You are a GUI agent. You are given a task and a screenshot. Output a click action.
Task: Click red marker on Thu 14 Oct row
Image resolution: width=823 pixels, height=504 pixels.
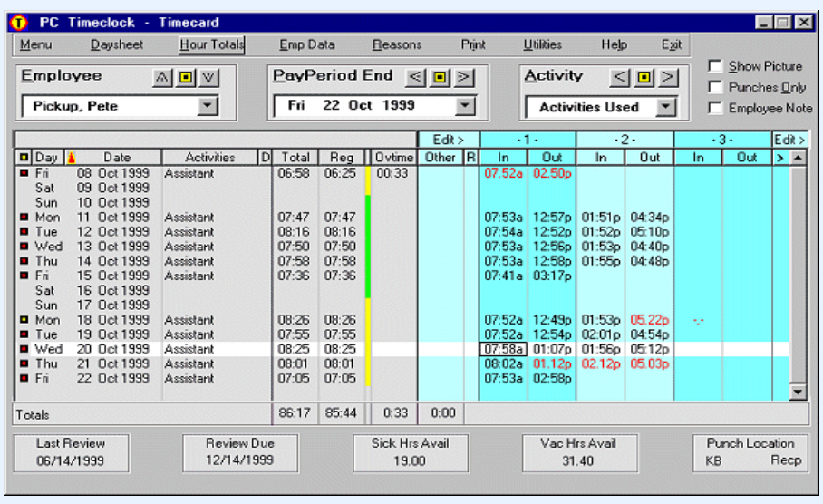[x=24, y=261]
